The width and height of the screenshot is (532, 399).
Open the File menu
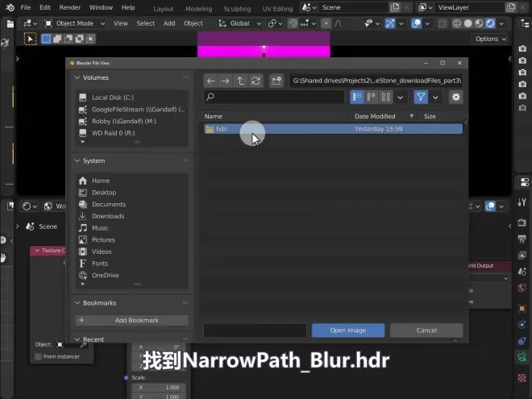click(26, 7)
